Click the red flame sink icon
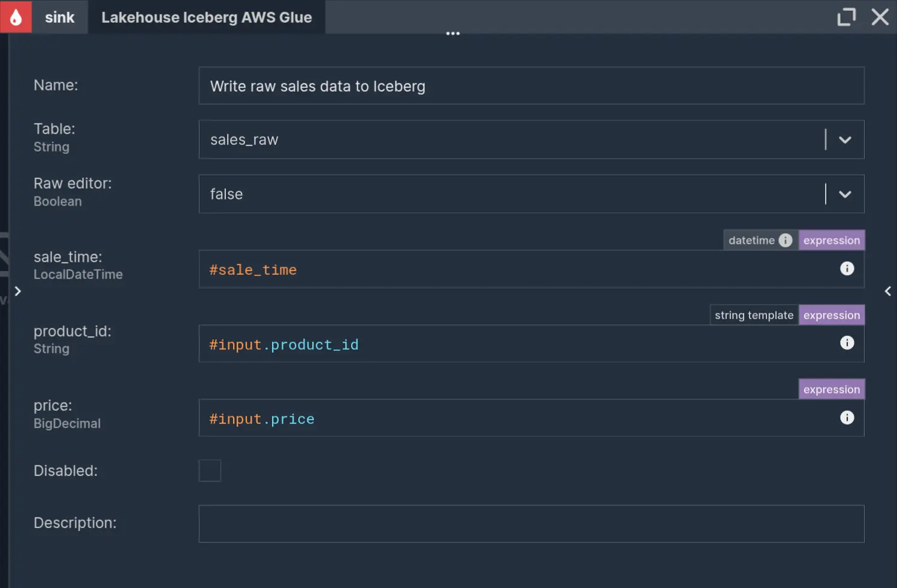897x588 pixels. [16, 17]
